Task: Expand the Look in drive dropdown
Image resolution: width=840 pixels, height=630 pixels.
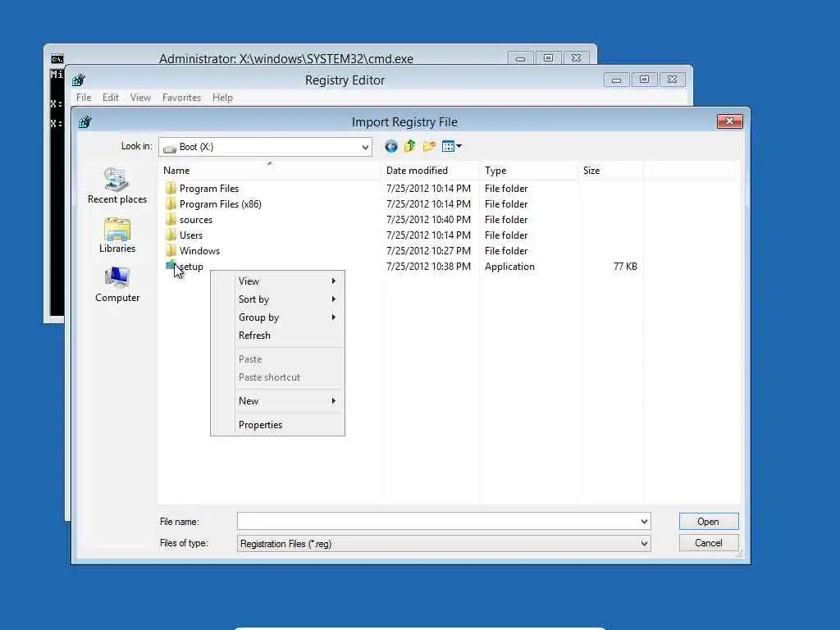Action: [365, 147]
